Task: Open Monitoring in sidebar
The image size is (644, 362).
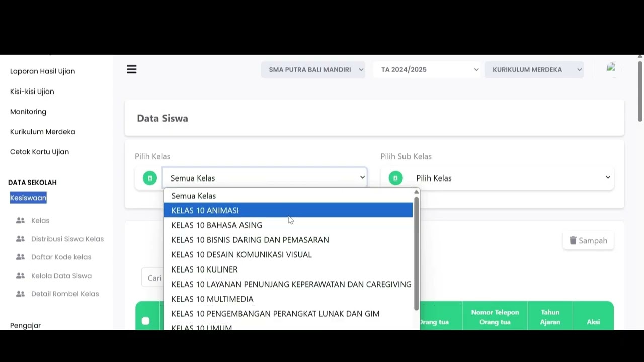Action: click(28, 111)
